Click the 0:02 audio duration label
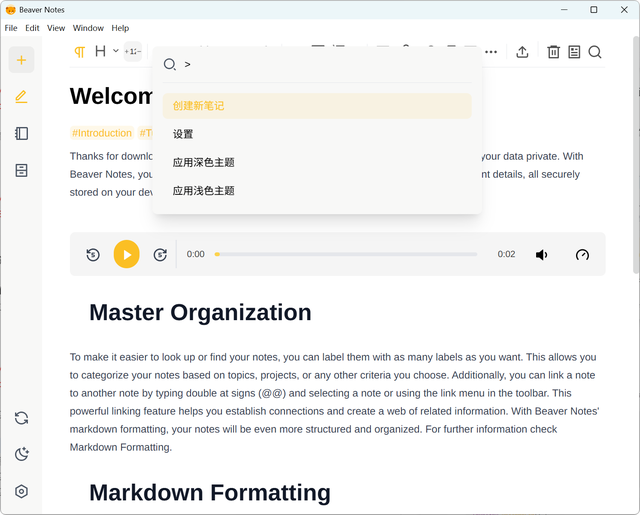Screen dimensions: 640x515 coord(506,254)
